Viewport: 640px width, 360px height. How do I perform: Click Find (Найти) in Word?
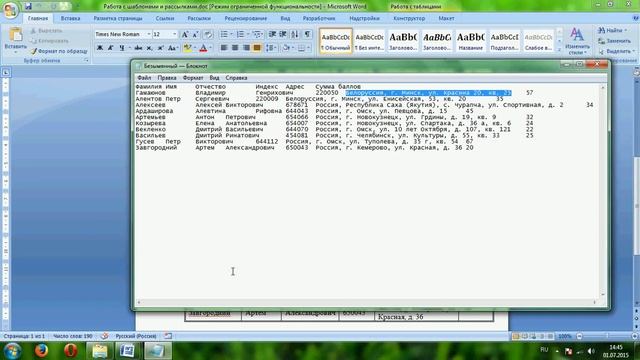point(611,30)
